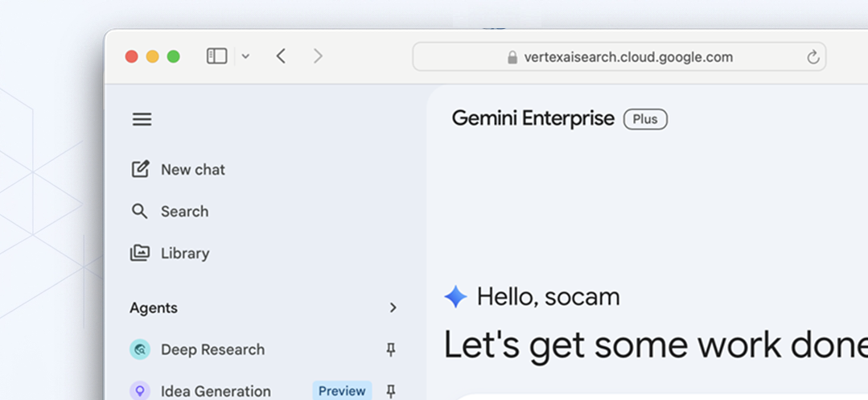The image size is (868, 400).
Task: Go back with the browser back arrow
Action: click(x=282, y=56)
